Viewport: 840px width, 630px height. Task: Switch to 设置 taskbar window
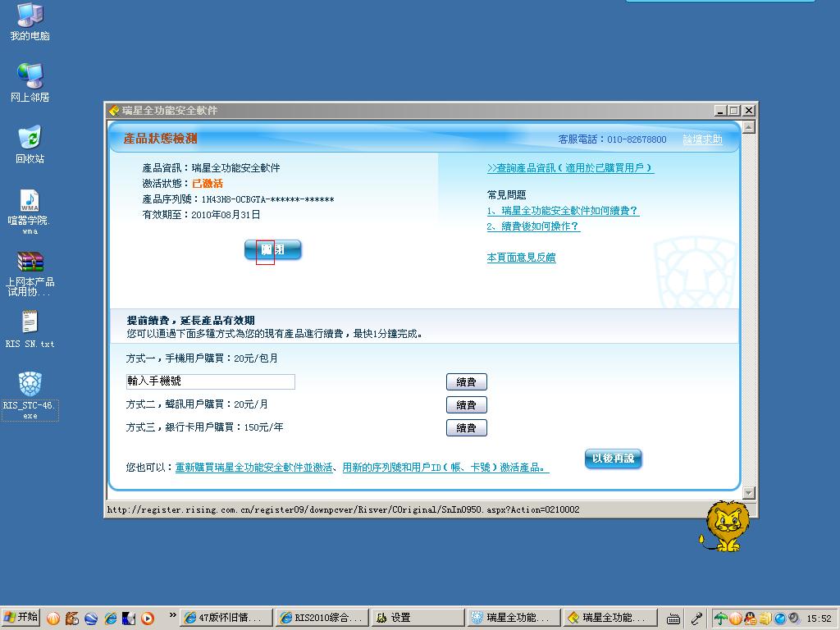point(418,618)
